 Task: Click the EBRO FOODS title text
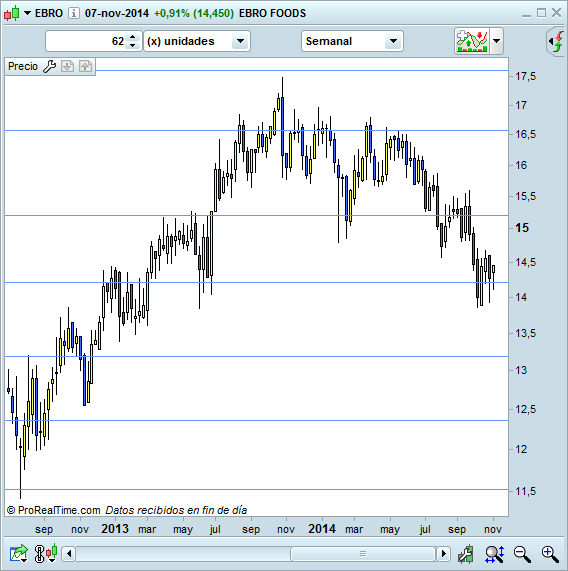[272, 13]
